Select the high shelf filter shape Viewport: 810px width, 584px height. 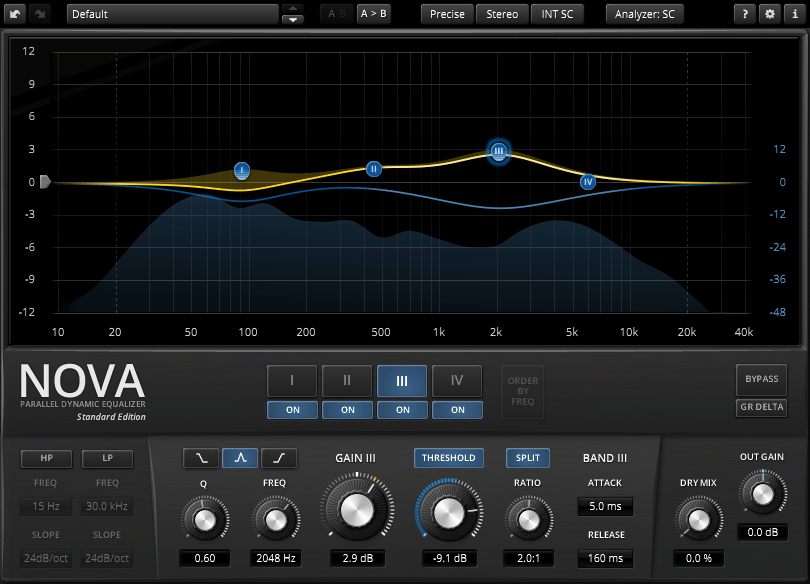[279, 458]
